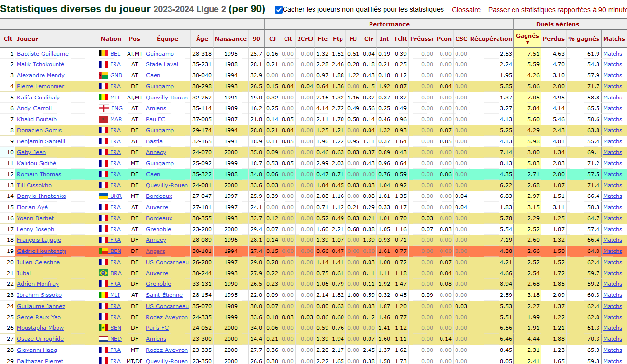Open Malik Tchokounté player page
627x364 pixels.
tap(41, 64)
